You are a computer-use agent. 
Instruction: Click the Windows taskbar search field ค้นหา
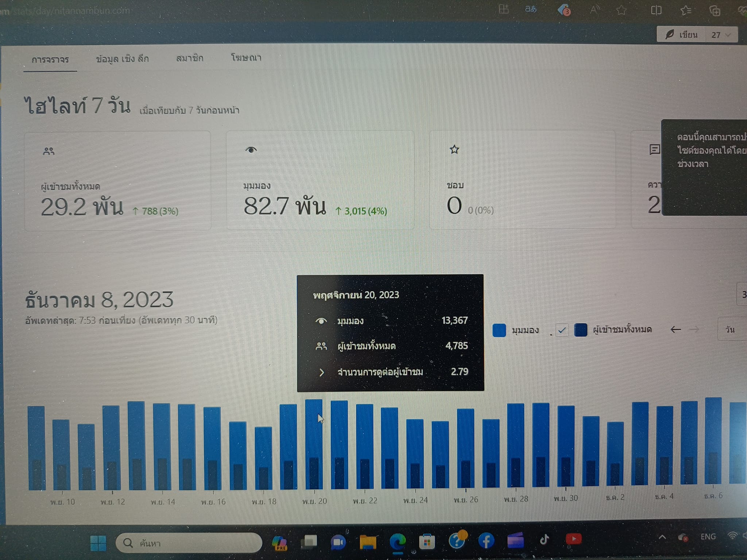pos(189,543)
